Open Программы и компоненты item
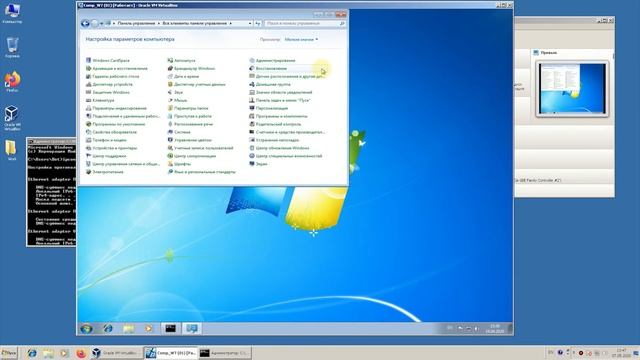 pyautogui.click(x=278, y=116)
